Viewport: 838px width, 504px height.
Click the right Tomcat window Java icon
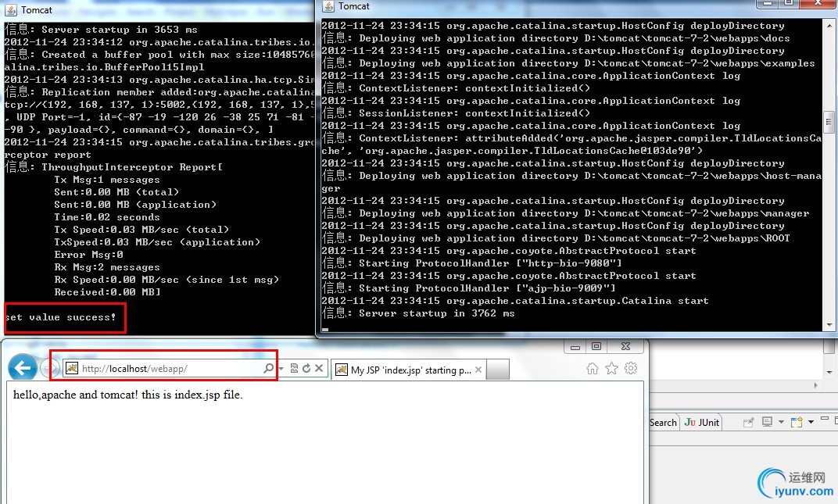point(328,6)
